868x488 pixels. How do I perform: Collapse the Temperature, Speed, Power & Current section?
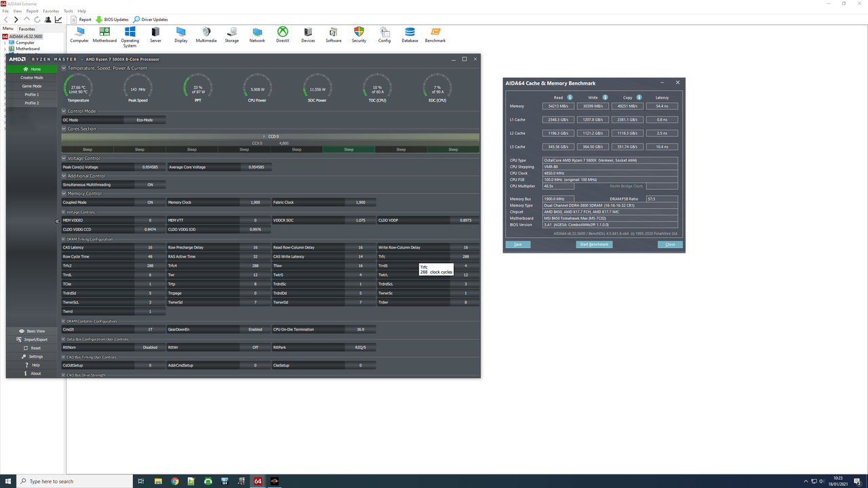coord(64,68)
